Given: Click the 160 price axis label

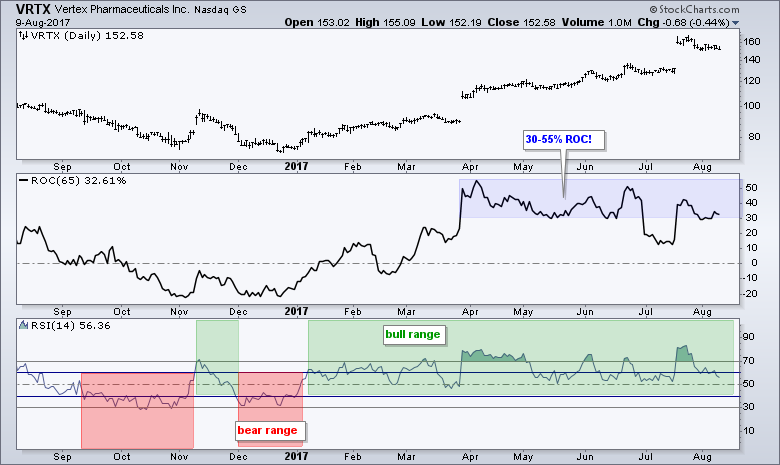Looking at the screenshot, I should pos(752,42).
